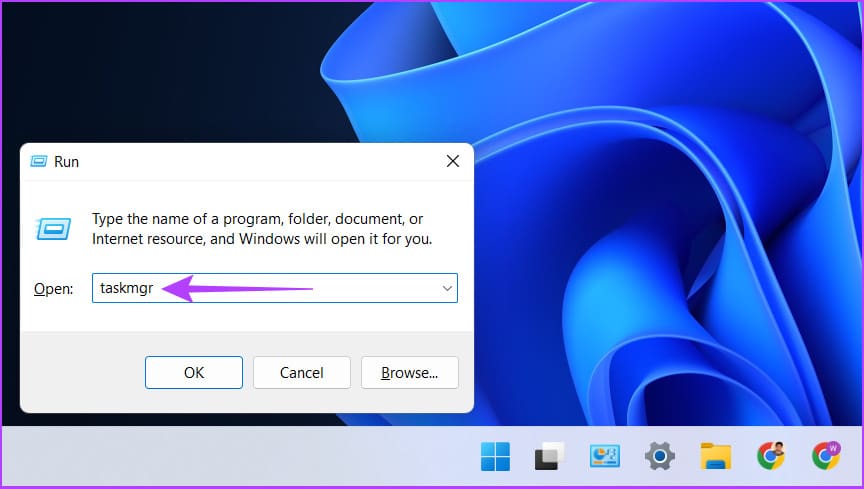Click the Run icon in the title bar
The image size is (864, 489).
39,161
